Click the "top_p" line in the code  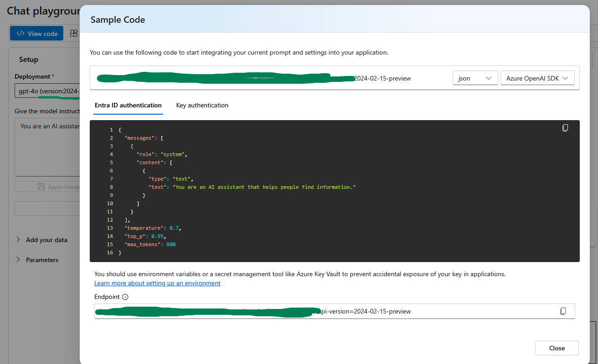(145, 236)
